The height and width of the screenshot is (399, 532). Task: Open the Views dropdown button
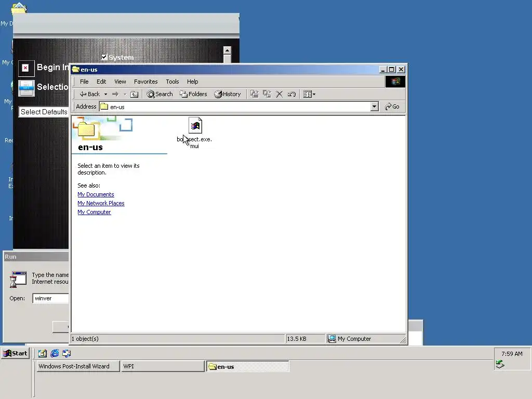click(309, 94)
